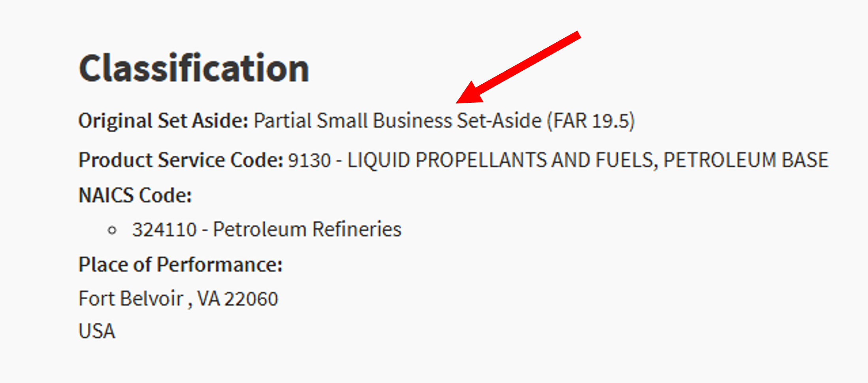Click the Petroleum Refineries description
868x383 pixels.
(x=307, y=229)
